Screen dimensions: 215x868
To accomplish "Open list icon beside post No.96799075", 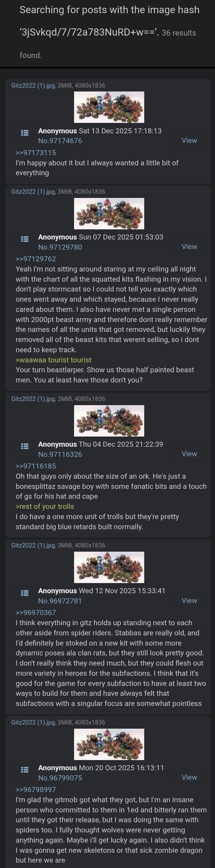I will point(24,770).
